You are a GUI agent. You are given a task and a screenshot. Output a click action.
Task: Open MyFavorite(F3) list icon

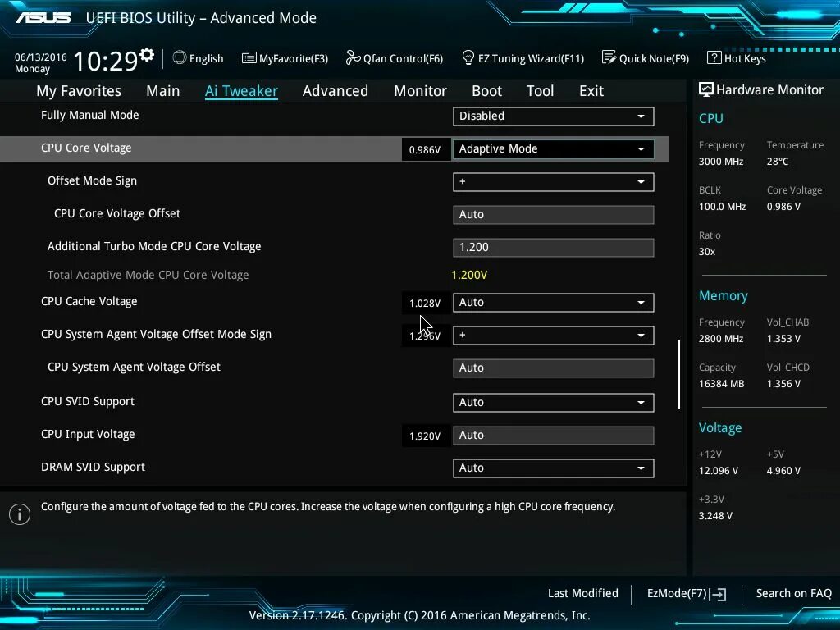click(249, 58)
